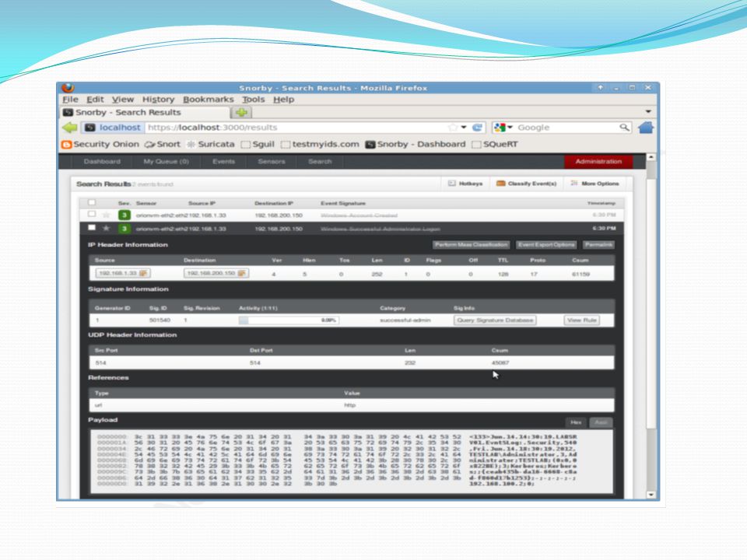Open the Snorby - Dashboard bookmark
Viewport: 747px width, 560px height.
pyautogui.click(x=416, y=145)
